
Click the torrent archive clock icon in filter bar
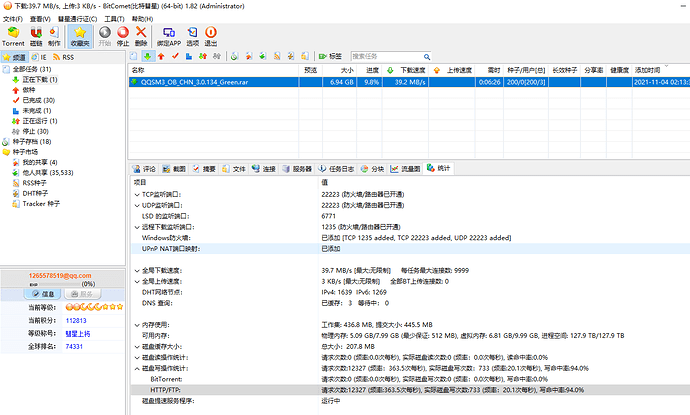[x=235, y=56]
